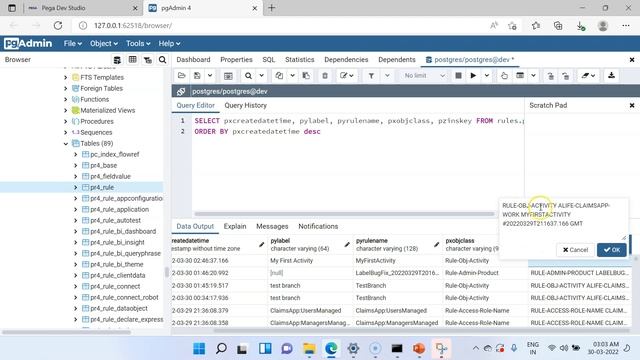Switch to the Statistics tab
This screenshot has height=360, width=640.
pyautogui.click(x=300, y=60)
